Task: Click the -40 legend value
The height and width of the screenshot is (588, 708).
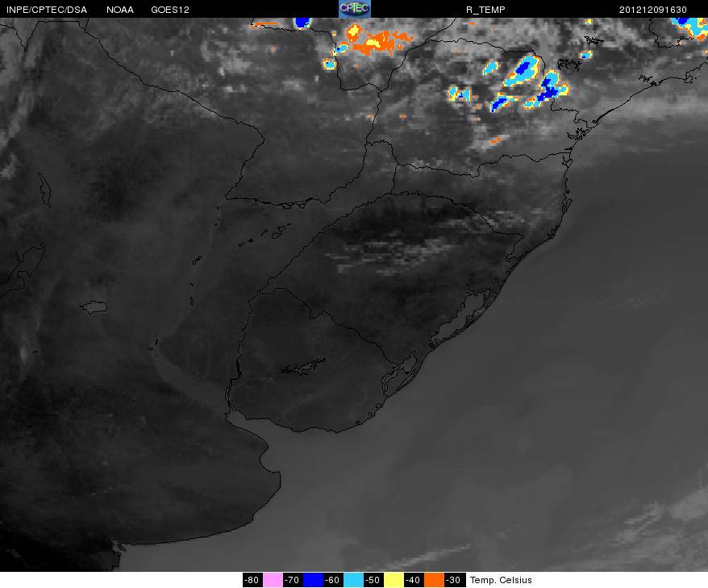Action: (413, 580)
